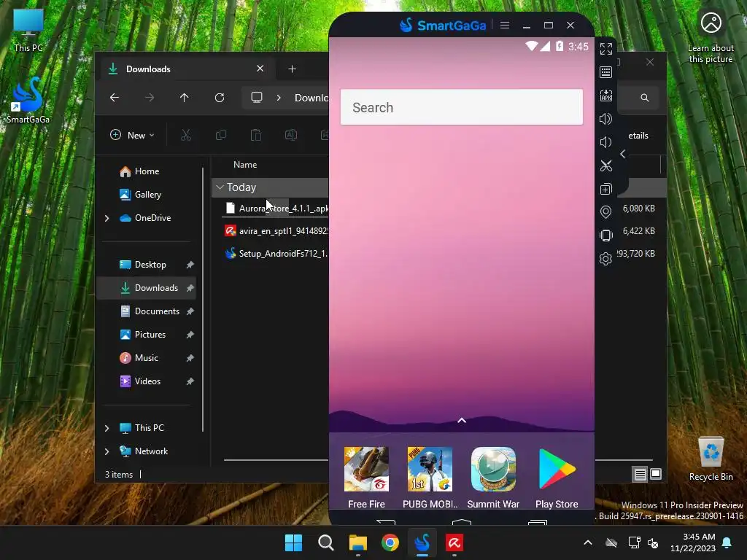Click the multi-instance plus icon in SmartGaGa sidebar
Screen dimensions: 747x560
point(606,189)
